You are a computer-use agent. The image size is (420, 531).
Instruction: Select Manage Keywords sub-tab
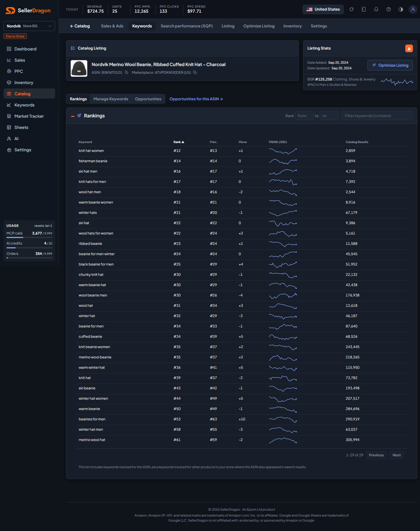111,99
